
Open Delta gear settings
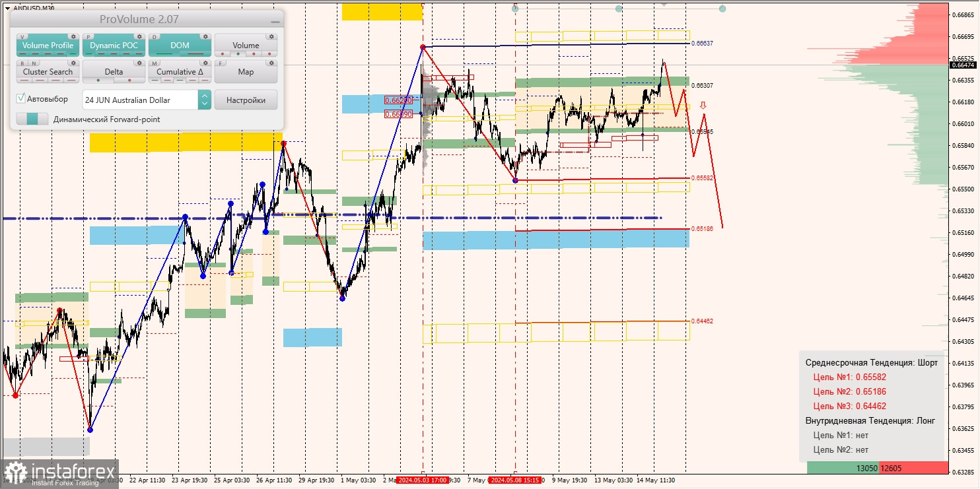(x=139, y=63)
